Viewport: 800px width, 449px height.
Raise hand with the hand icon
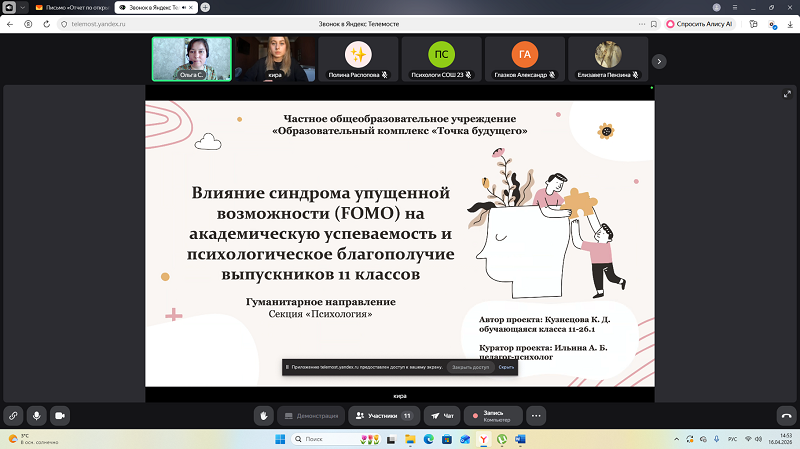click(x=264, y=416)
